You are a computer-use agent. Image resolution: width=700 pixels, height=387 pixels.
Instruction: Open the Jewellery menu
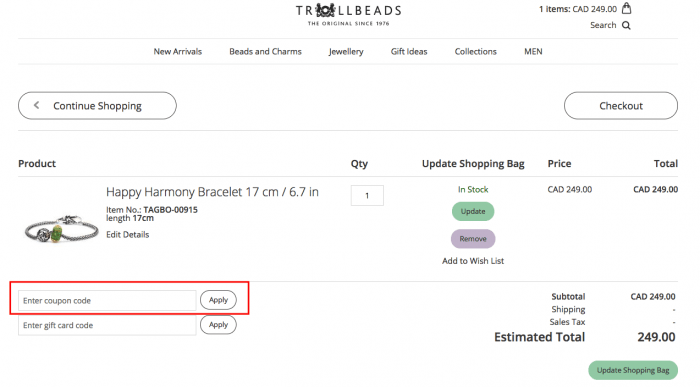click(x=346, y=52)
